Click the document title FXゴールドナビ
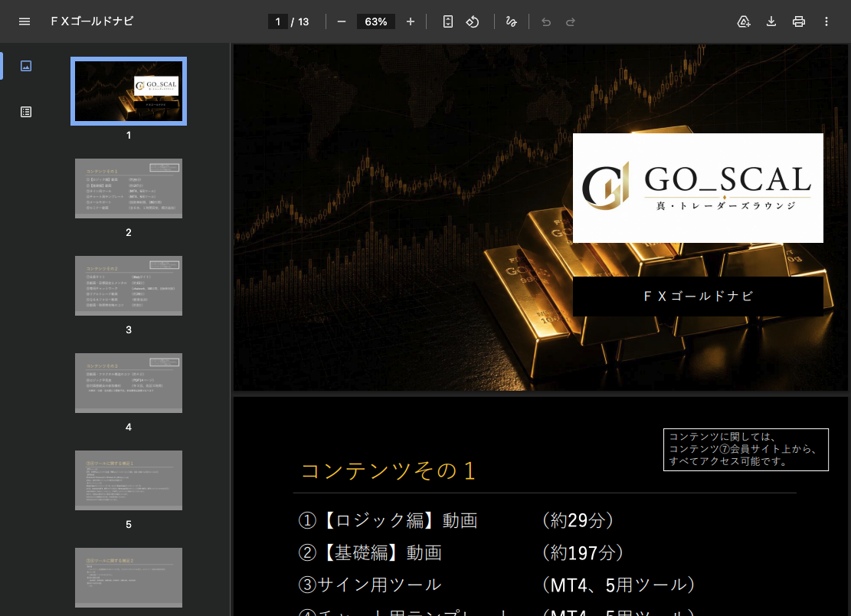The height and width of the screenshot is (616, 851). click(92, 21)
